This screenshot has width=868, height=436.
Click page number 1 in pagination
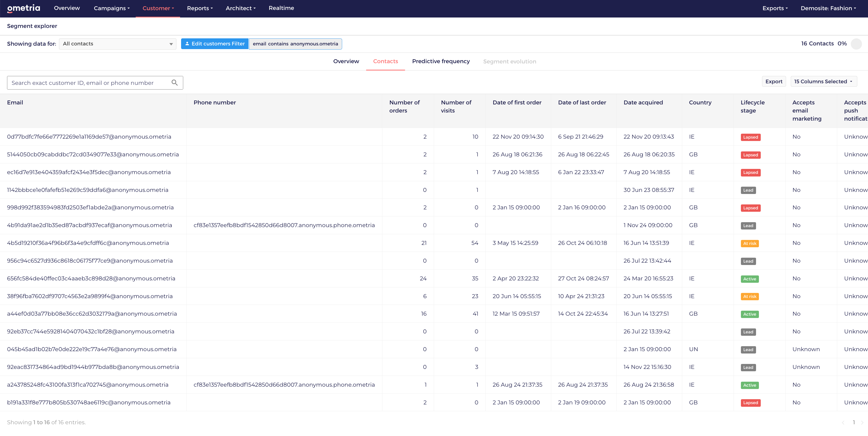tap(853, 422)
